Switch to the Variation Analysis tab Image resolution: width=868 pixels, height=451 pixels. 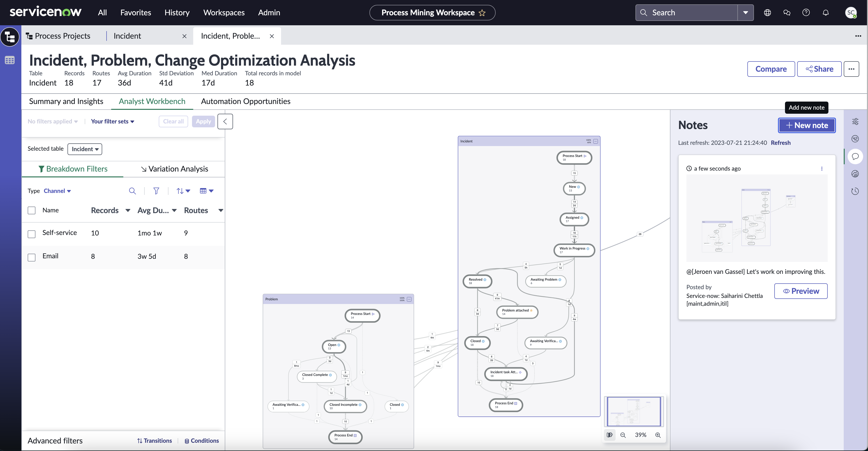(x=174, y=169)
